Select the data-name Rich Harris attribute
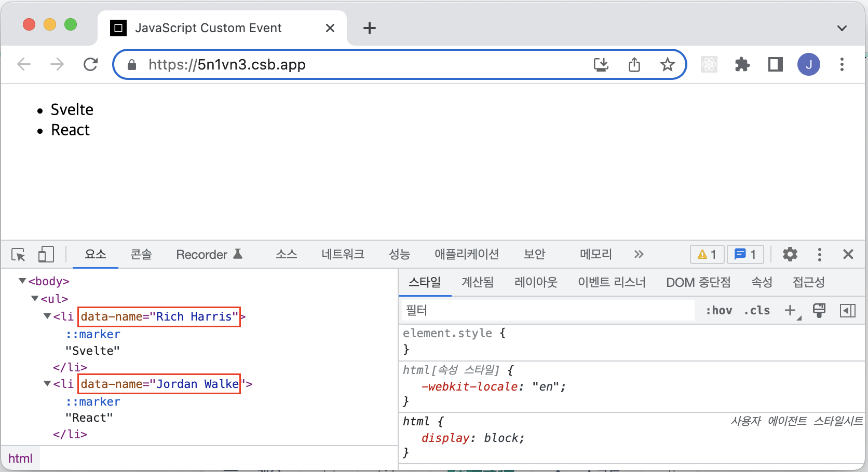The height and width of the screenshot is (472, 868). click(x=159, y=316)
